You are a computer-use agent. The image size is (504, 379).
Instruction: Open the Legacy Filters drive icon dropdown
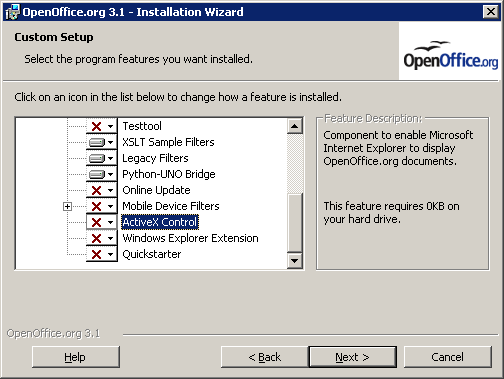click(x=102, y=158)
